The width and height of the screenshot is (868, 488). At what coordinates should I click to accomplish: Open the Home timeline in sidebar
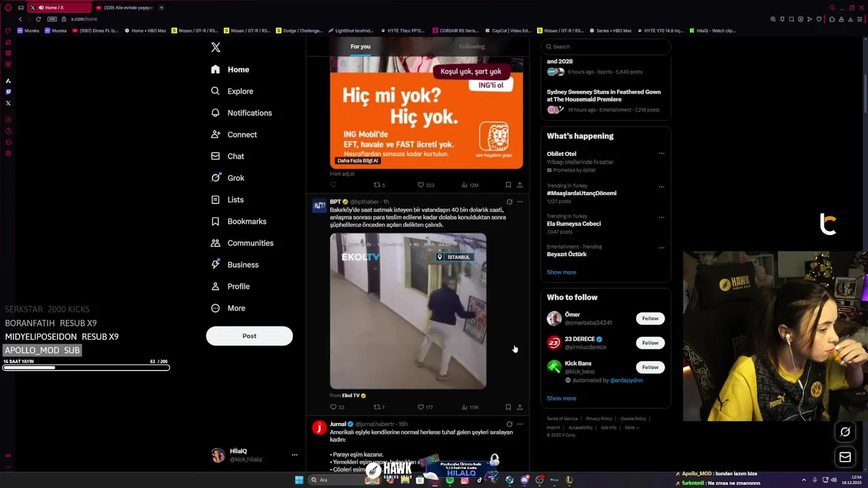(230, 70)
